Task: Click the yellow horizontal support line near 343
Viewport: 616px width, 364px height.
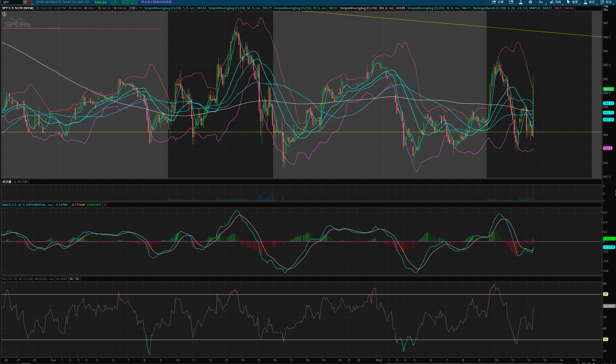Action: tap(301, 132)
